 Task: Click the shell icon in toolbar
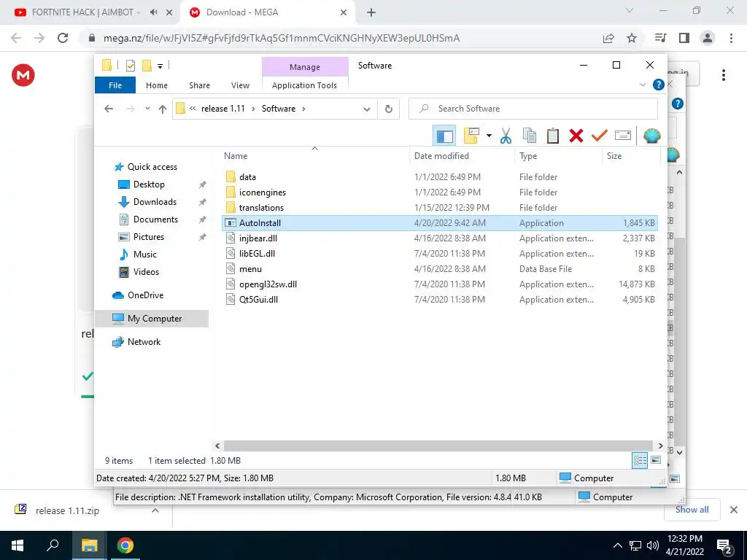tap(651, 136)
